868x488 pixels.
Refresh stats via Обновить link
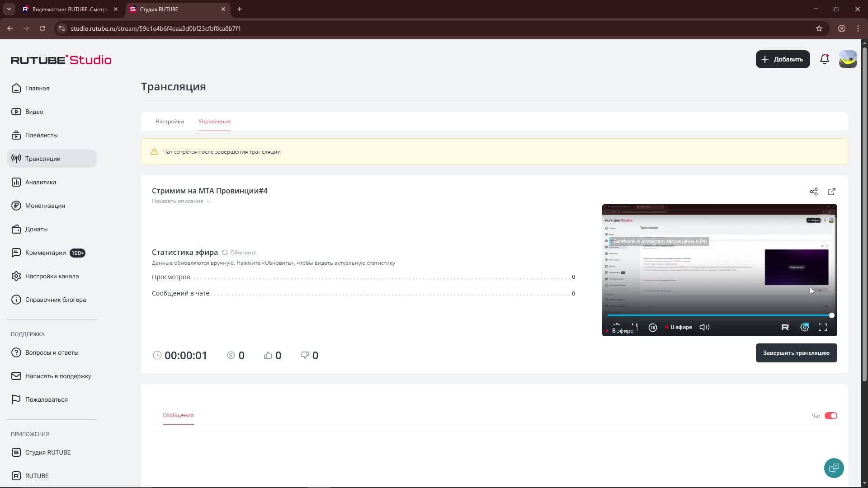(240, 253)
